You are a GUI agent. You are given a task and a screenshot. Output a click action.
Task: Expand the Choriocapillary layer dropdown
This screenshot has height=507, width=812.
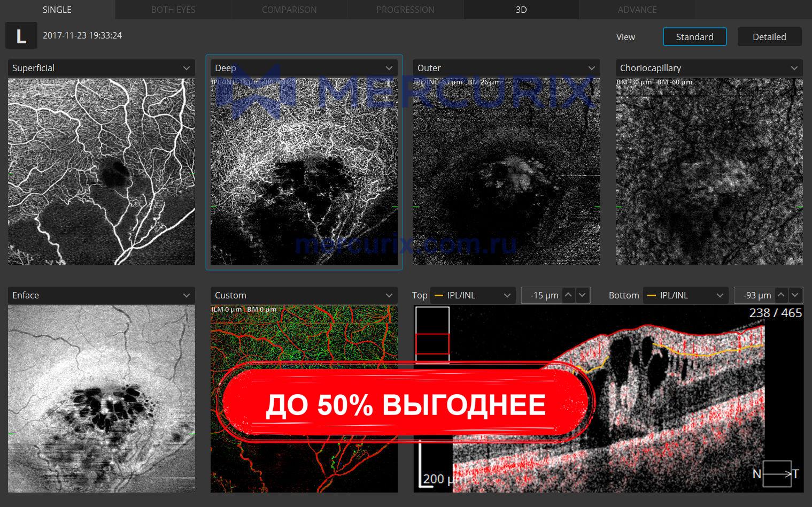tap(709, 68)
